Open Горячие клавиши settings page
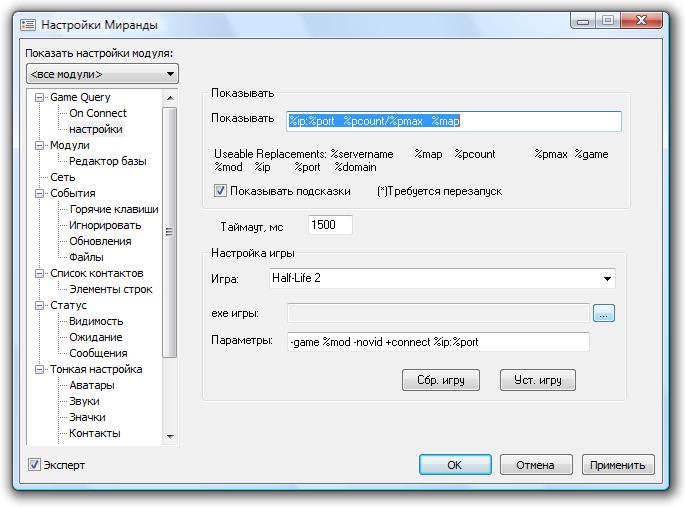The image size is (685, 507). pos(114,209)
